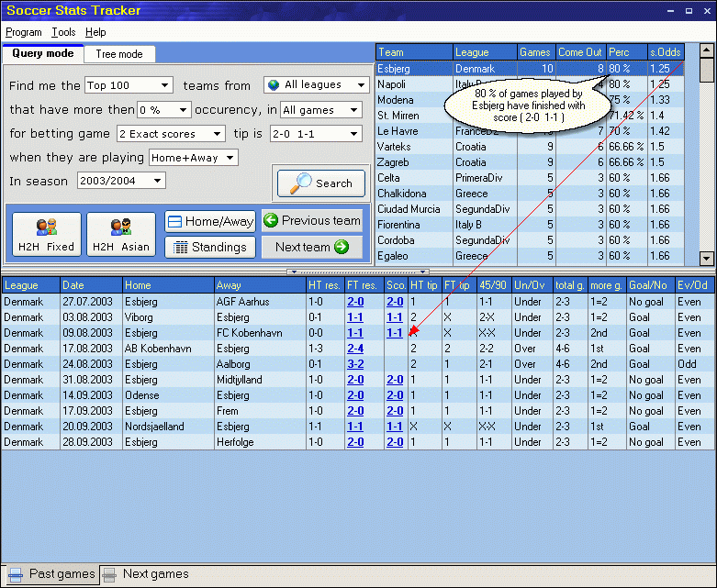Click the 2-4 FT result link
The image size is (717, 588).
[354, 349]
